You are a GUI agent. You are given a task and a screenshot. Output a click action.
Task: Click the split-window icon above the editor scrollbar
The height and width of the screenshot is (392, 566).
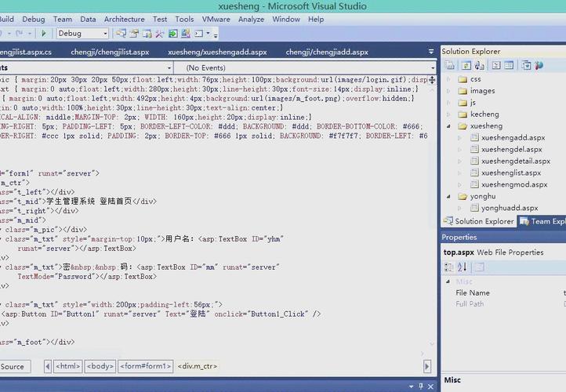432,80
